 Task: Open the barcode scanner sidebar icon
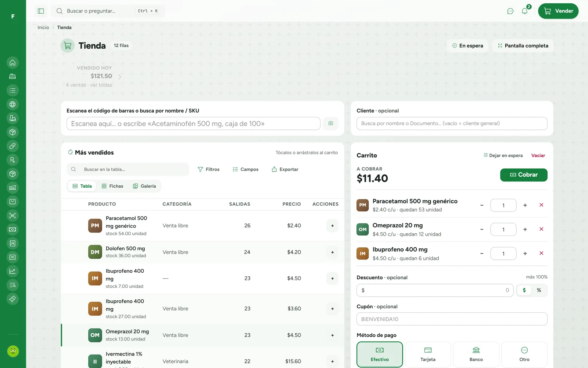[12, 216]
